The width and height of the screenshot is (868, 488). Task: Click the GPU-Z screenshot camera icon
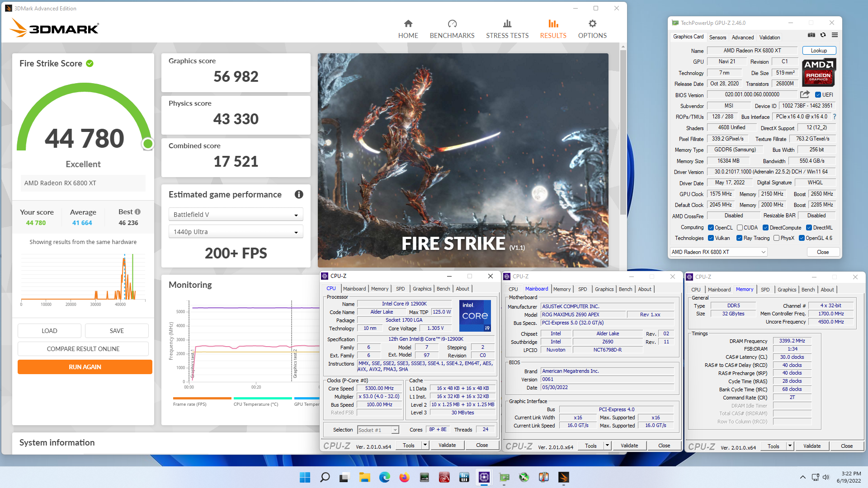tap(811, 35)
